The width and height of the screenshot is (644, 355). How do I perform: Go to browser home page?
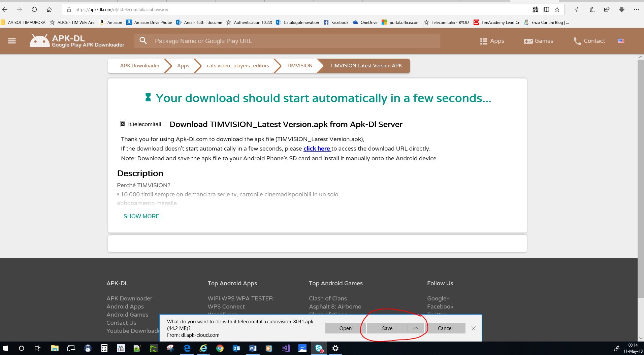[49, 9]
